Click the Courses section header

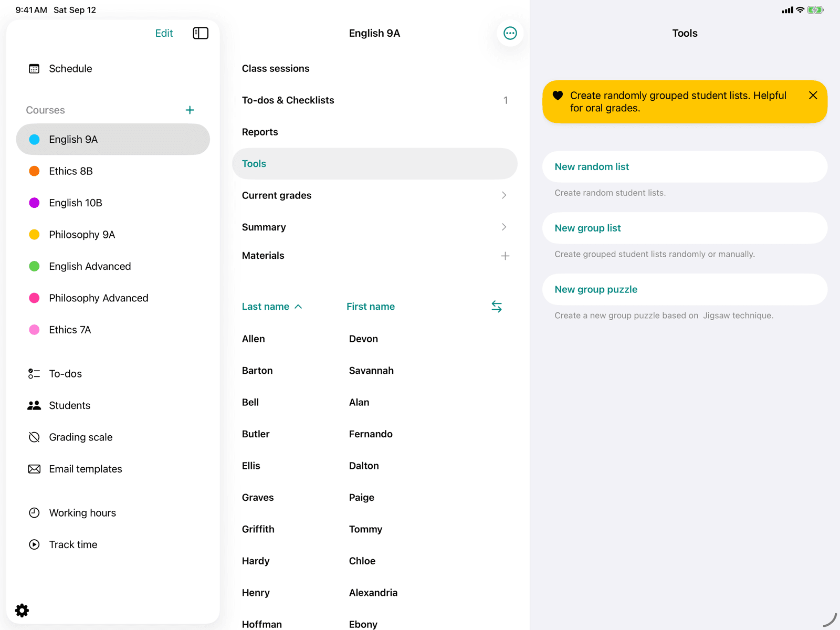click(x=46, y=110)
